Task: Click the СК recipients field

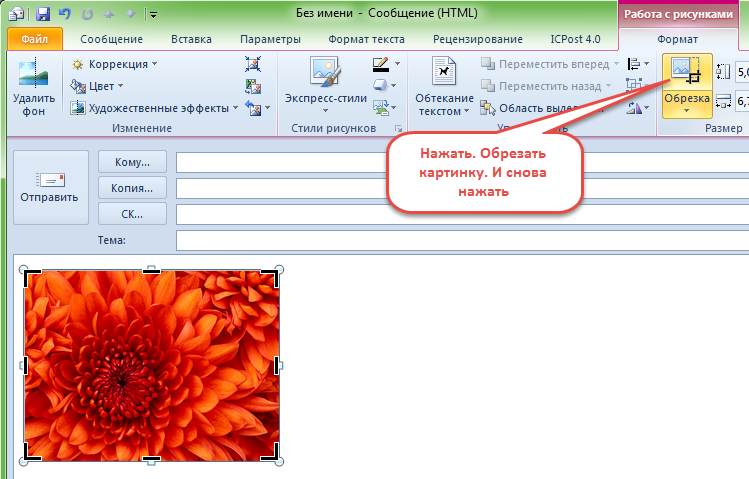Action: (462, 214)
